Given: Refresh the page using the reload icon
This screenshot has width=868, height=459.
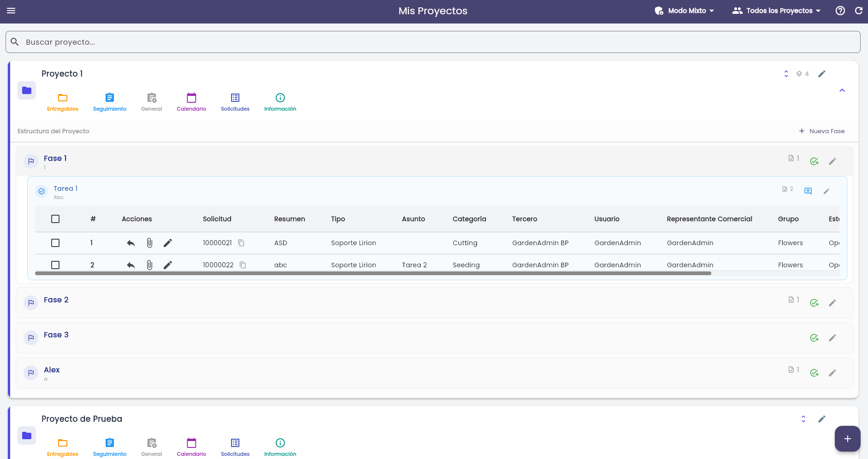Looking at the screenshot, I should (x=859, y=11).
